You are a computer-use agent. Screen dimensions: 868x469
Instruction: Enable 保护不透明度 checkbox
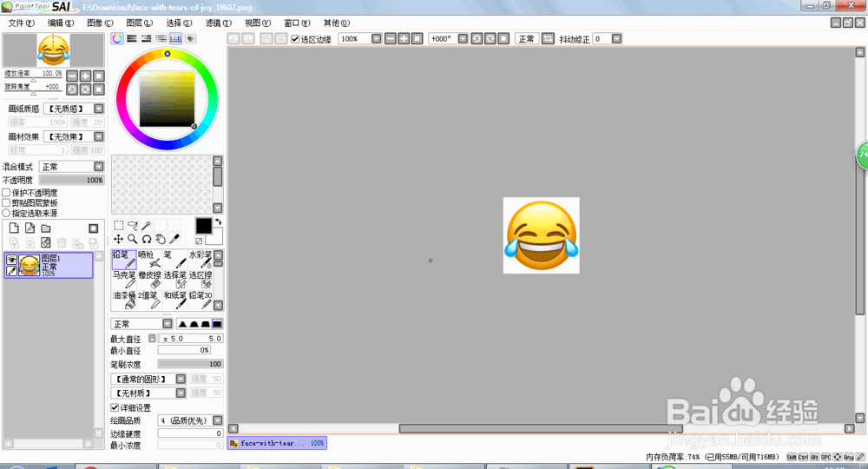coord(6,193)
